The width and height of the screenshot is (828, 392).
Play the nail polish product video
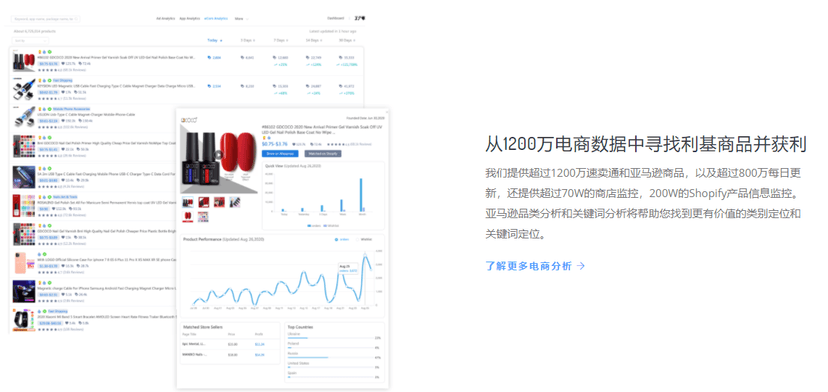(218, 155)
